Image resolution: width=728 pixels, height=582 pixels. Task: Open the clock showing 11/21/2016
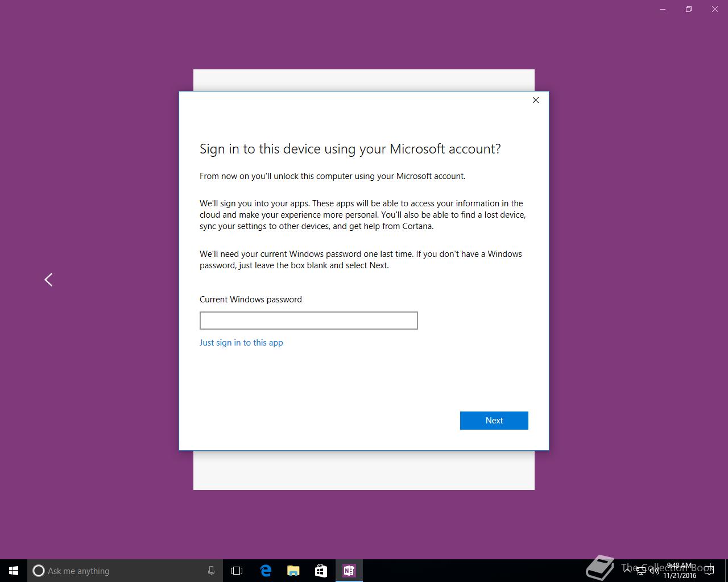(680, 571)
